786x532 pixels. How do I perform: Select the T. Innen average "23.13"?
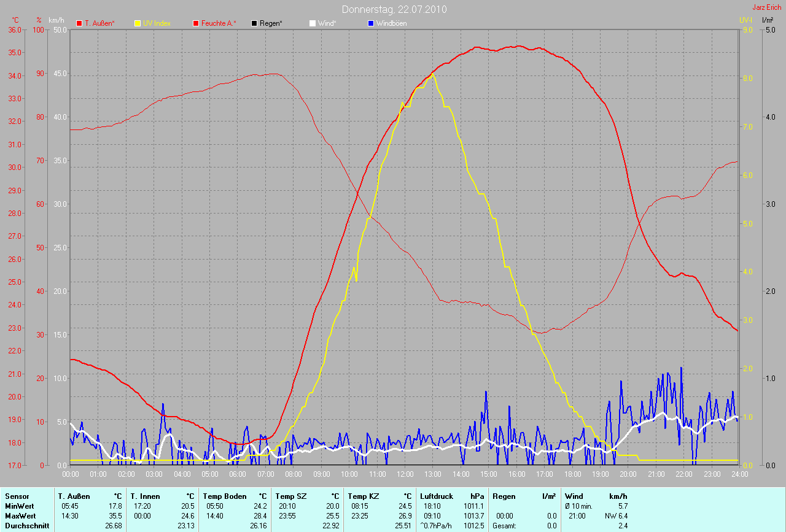point(186,526)
